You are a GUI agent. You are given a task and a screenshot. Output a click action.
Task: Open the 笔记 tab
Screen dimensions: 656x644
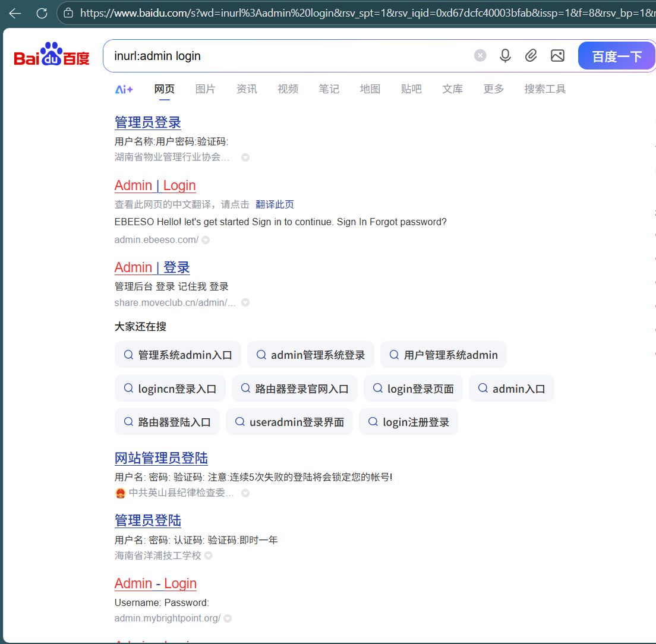[329, 89]
